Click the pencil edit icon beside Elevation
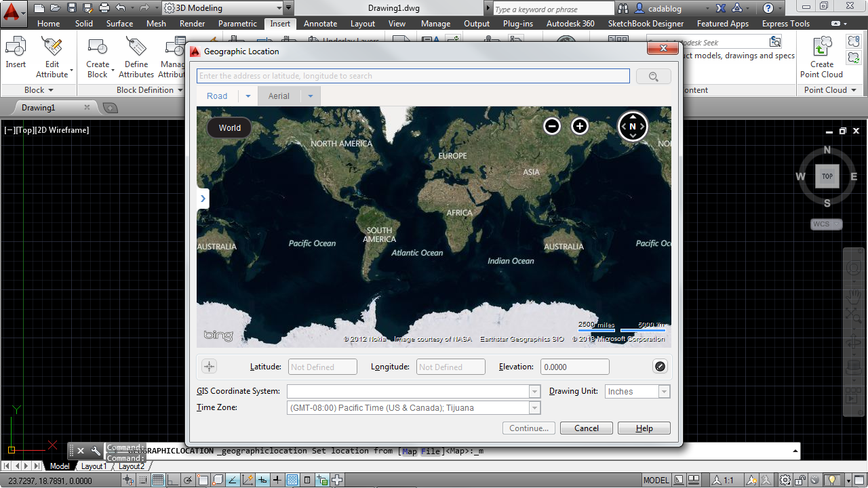The height and width of the screenshot is (488, 868). [660, 367]
